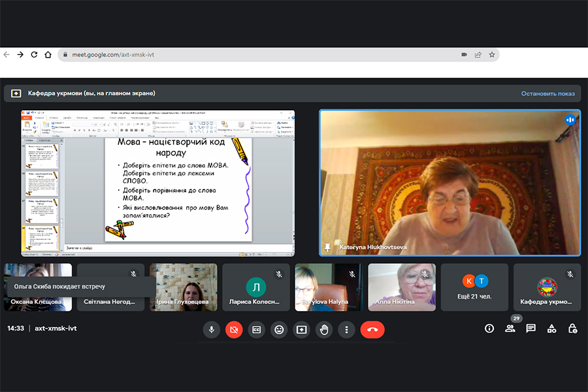Click Kateryna Hlukhovtseva main video
The image size is (588, 392).
pyautogui.click(x=450, y=183)
